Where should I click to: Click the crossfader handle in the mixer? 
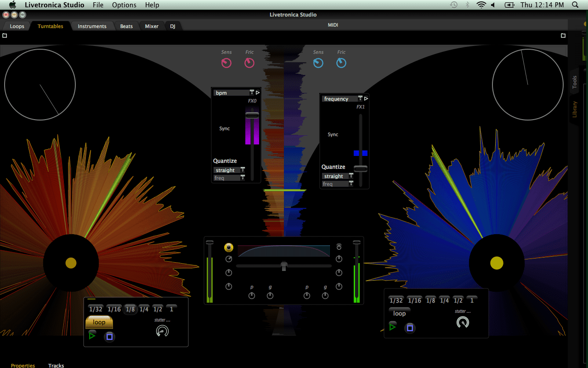coord(284,266)
